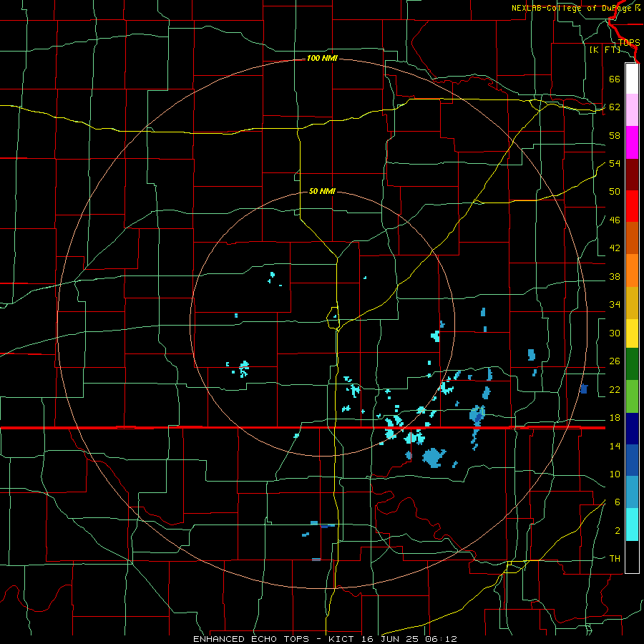Click the "18" scale value
The width and height of the screenshot is (644, 644).
(x=615, y=418)
